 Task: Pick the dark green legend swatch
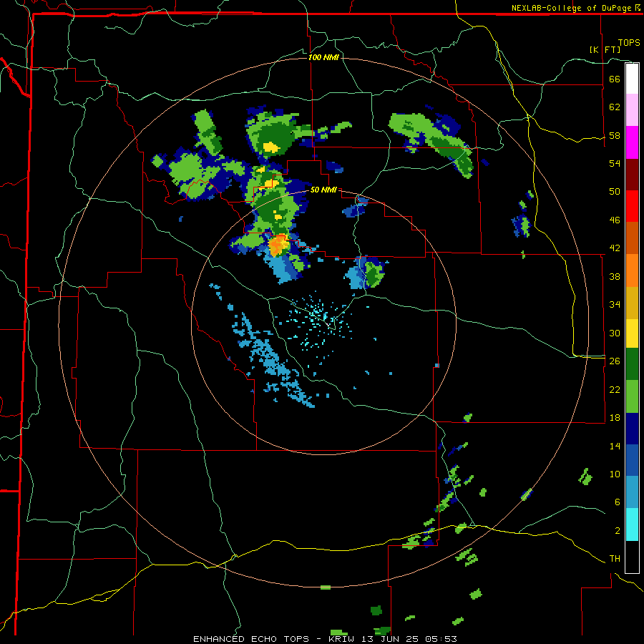click(x=632, y=364)
